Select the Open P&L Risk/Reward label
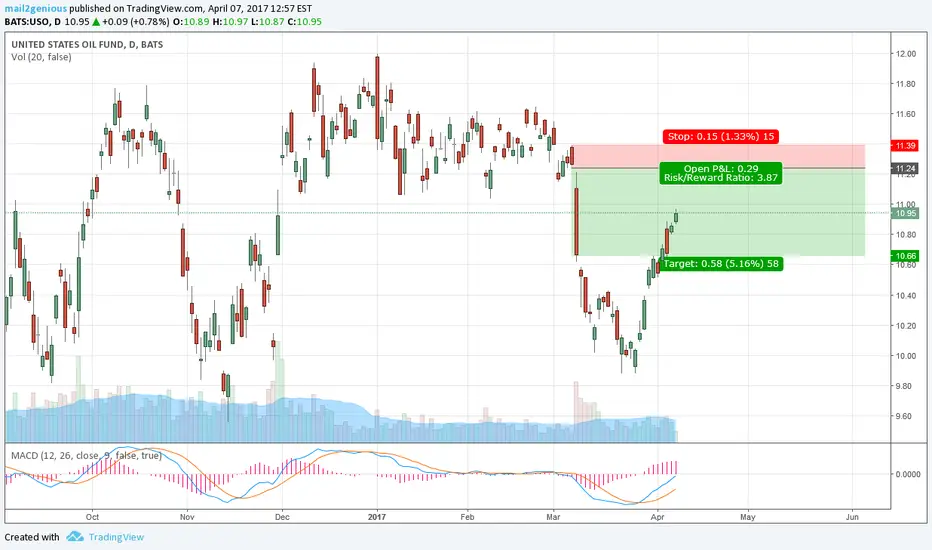This screenshot has height=550, width=932. 721,173
